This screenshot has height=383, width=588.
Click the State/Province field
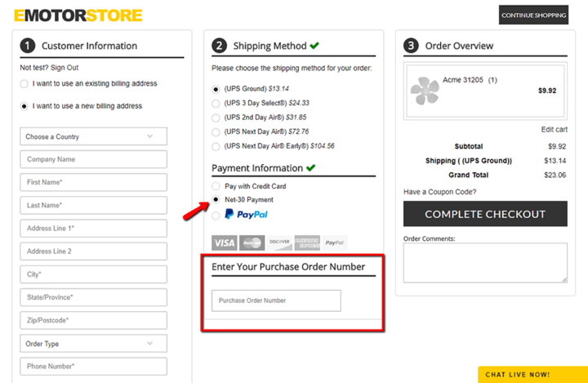click(x=93, y=297)
